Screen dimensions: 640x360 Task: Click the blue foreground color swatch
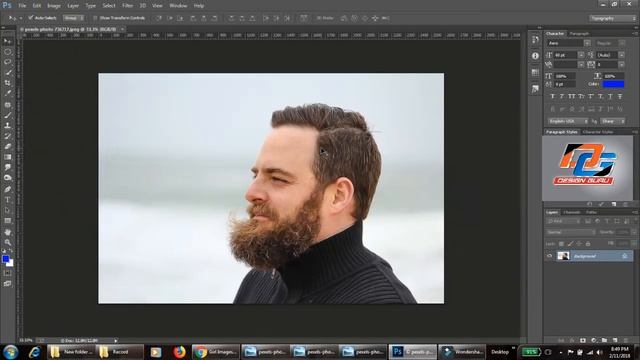[x=5, y=259]
